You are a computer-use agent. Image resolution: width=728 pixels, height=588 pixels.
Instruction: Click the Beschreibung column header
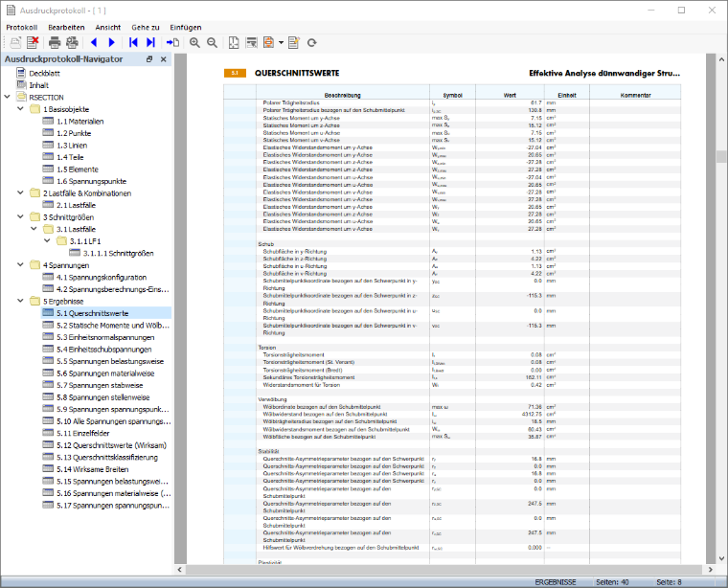(343, 95)
